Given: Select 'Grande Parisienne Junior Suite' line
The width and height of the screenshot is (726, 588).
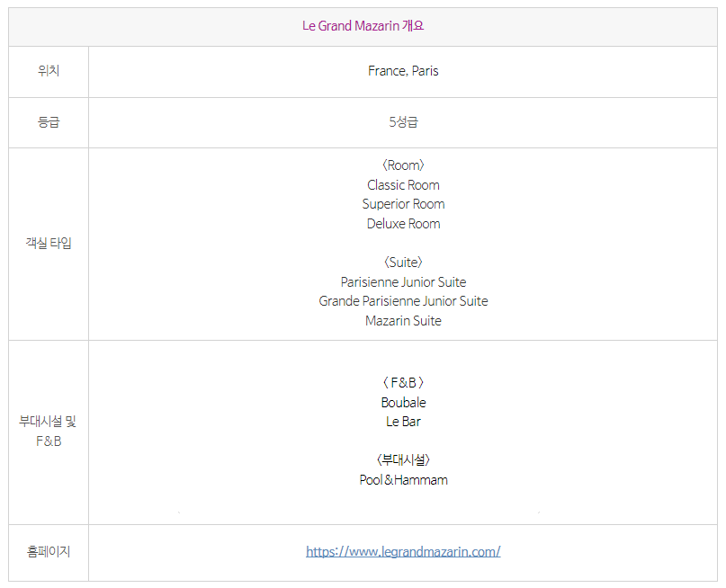Looking at the screenshot, I should coord(403,301).
